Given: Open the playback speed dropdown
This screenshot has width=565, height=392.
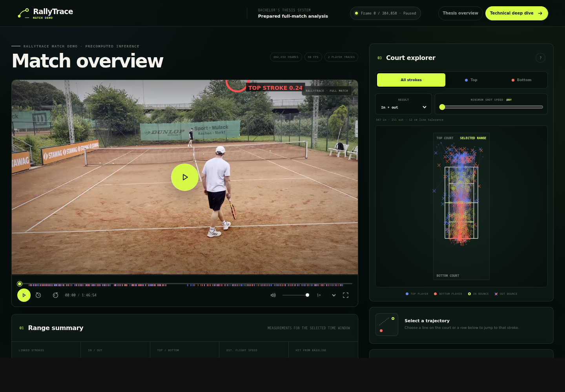Looking at the screenshot, I should (326, 295).
